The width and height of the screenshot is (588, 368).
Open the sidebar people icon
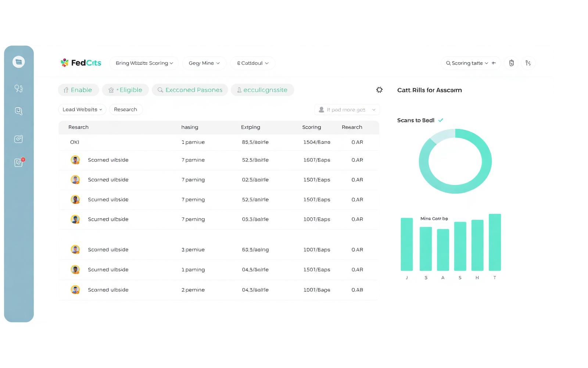pos(18,88)
